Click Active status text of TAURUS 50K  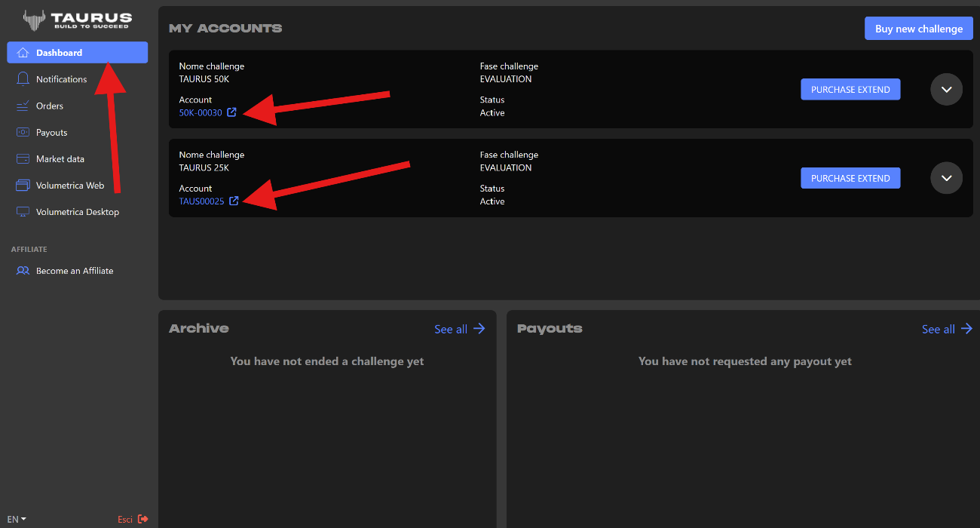click(492, 112)
